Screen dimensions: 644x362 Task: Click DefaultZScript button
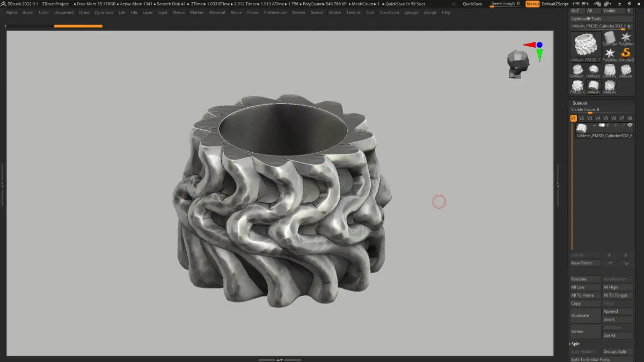coord(555,4)
